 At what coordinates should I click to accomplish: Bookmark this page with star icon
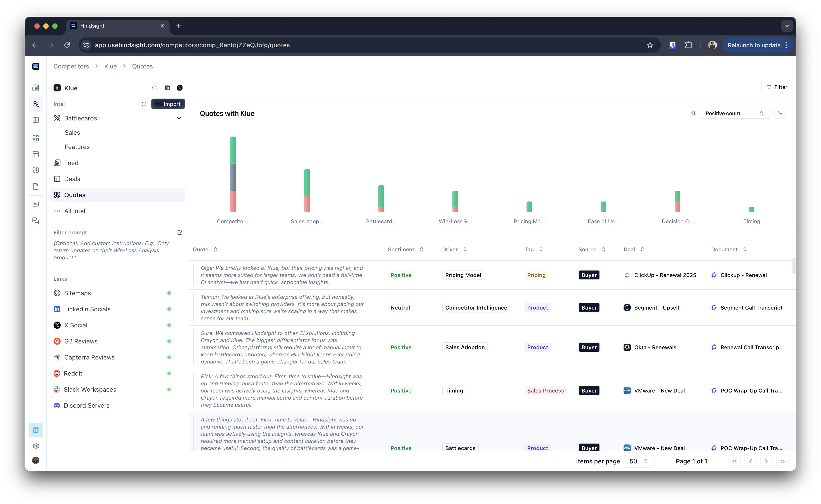(650, 45)
